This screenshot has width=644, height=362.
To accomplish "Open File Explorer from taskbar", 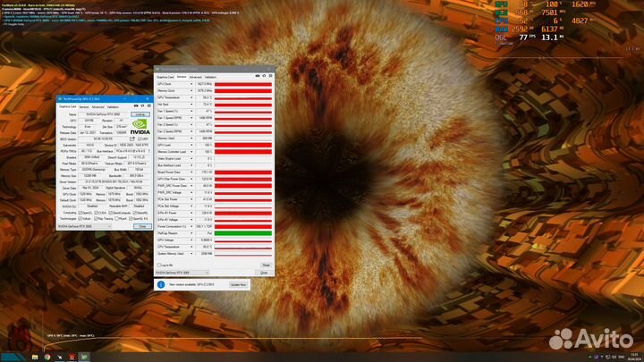I will [35, 357].
